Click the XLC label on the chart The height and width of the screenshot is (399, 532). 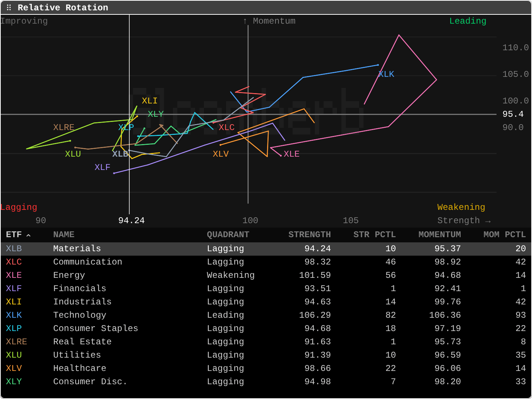tap(226, 127)
